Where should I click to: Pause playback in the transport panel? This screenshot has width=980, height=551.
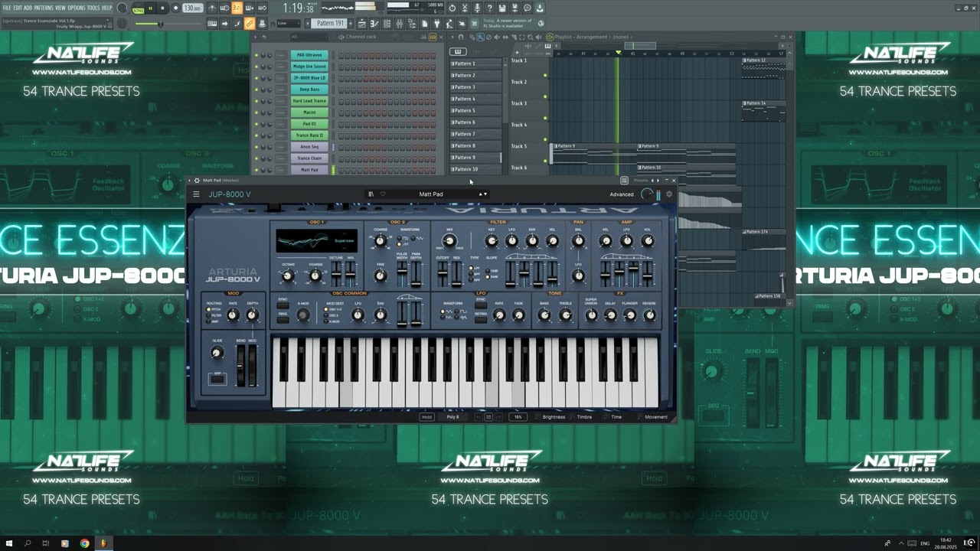150,8
